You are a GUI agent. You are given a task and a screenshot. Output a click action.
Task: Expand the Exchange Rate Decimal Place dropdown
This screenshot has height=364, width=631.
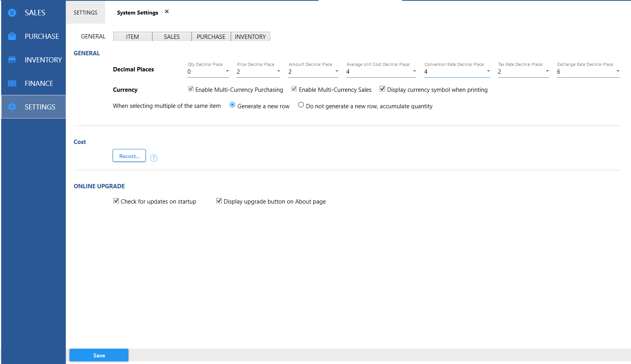(618, 71)
